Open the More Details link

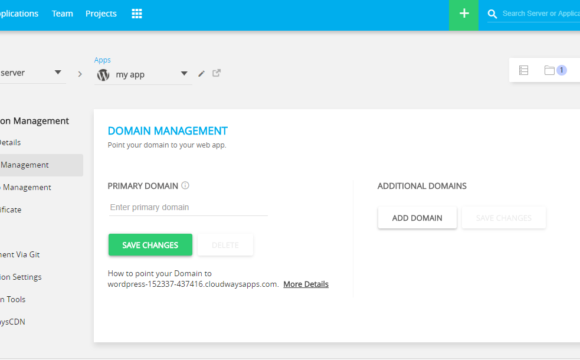tap(306, 284)
